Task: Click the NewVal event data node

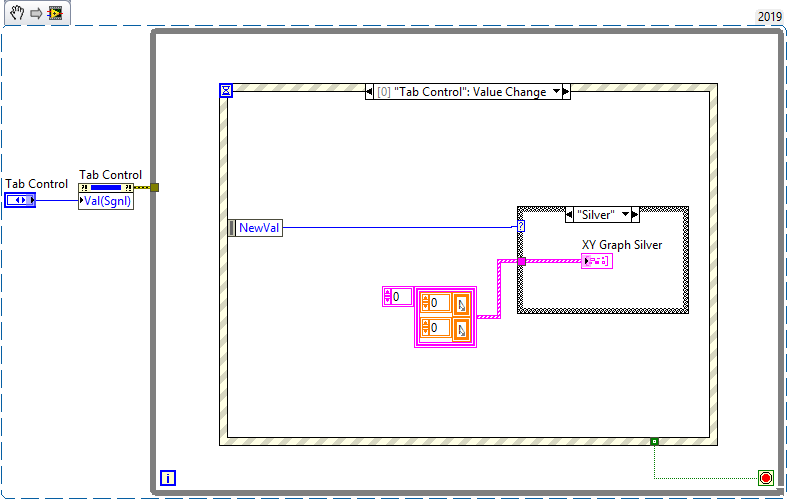Action: click(255, 228)
